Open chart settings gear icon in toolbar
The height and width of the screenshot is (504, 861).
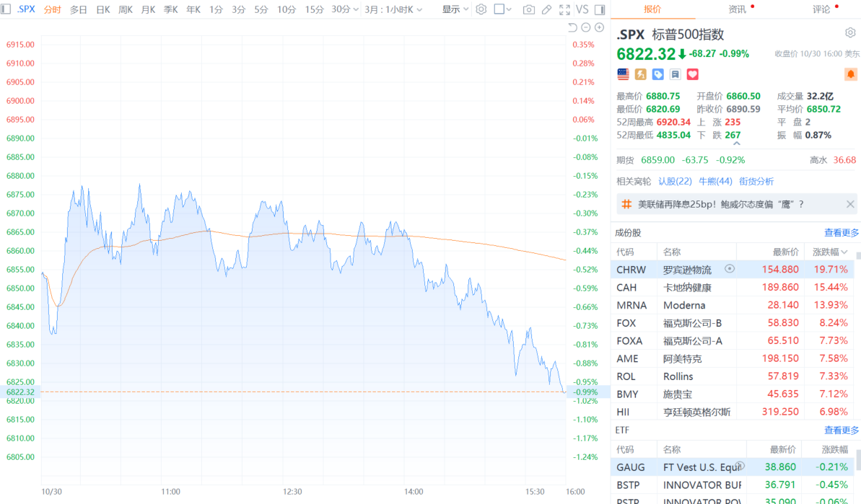coord(481,9)
